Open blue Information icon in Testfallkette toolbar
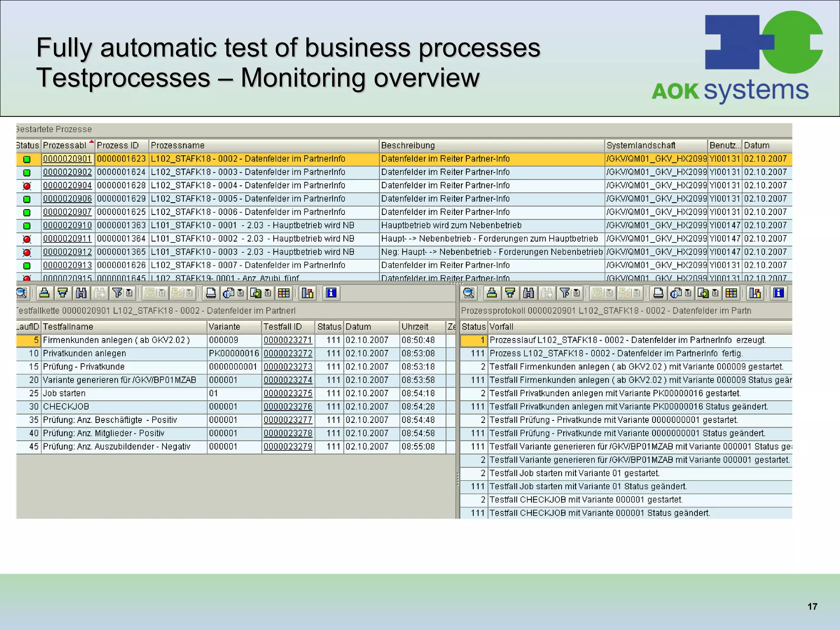 (x=331, y=293)
